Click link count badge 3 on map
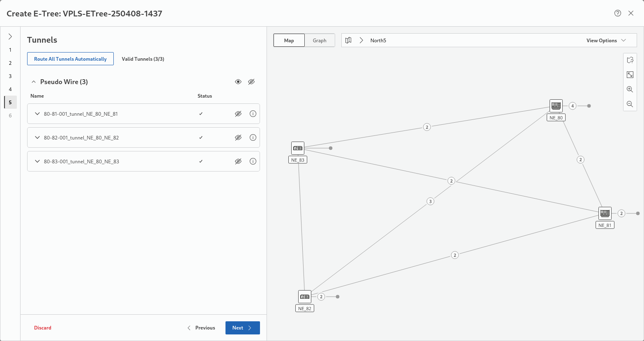644x341 pixels. coord(430,201)
